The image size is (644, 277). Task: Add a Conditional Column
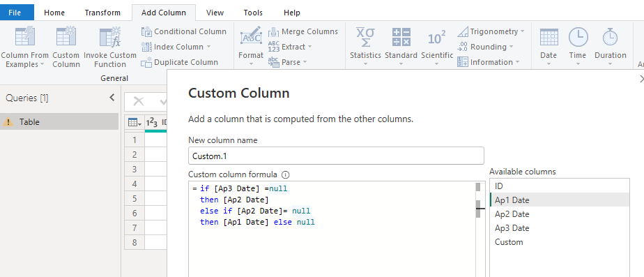tap(183, 31)
